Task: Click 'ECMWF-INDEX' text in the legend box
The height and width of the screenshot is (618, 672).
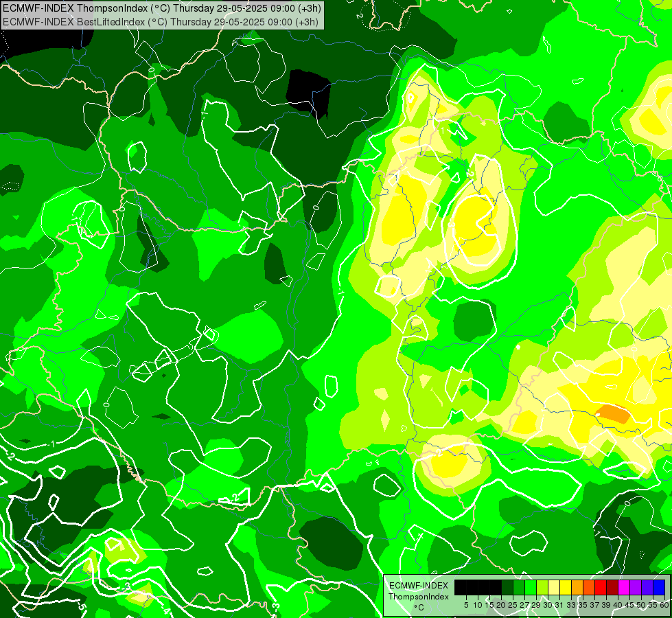Action: tap(419, 586)
